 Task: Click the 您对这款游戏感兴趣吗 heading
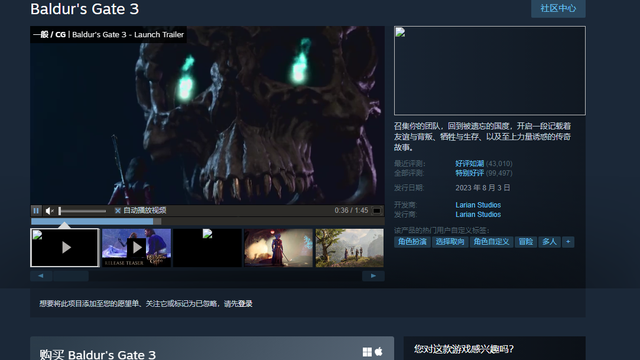[464, 349]
